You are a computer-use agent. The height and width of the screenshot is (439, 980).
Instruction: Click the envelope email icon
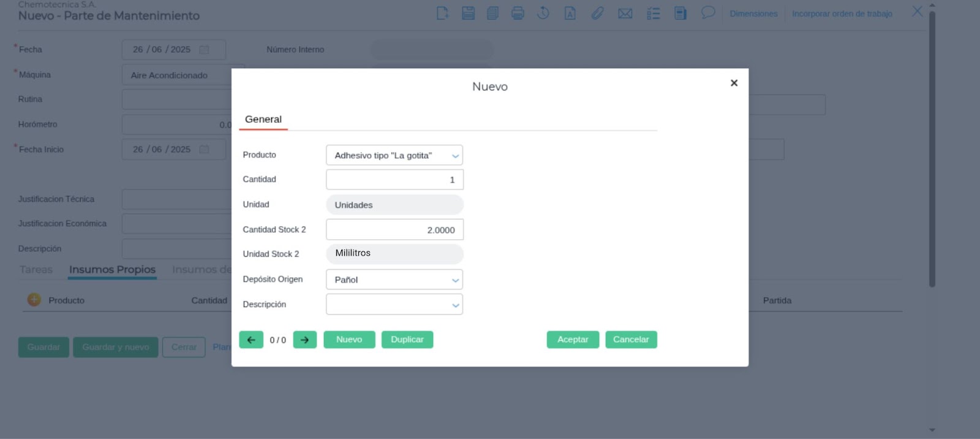tap(625, 13)
